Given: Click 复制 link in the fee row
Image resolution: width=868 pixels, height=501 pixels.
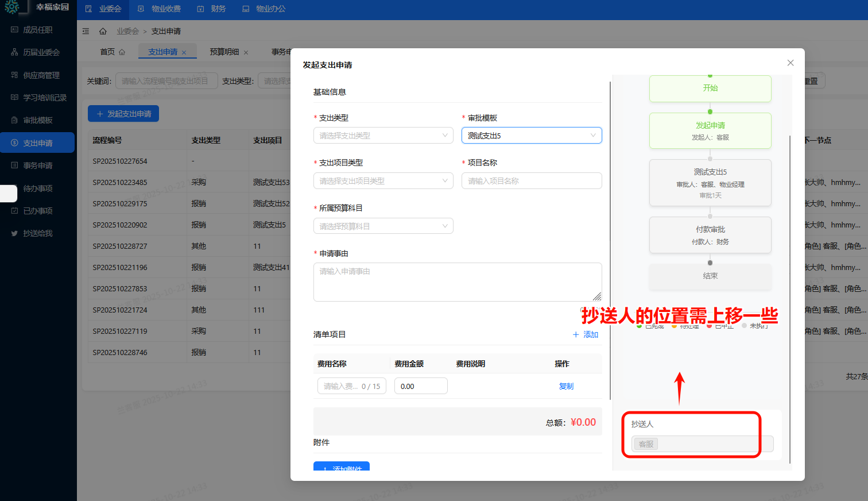Looking at the screenshot, I should pyautogui.click(x=566, y=386).
